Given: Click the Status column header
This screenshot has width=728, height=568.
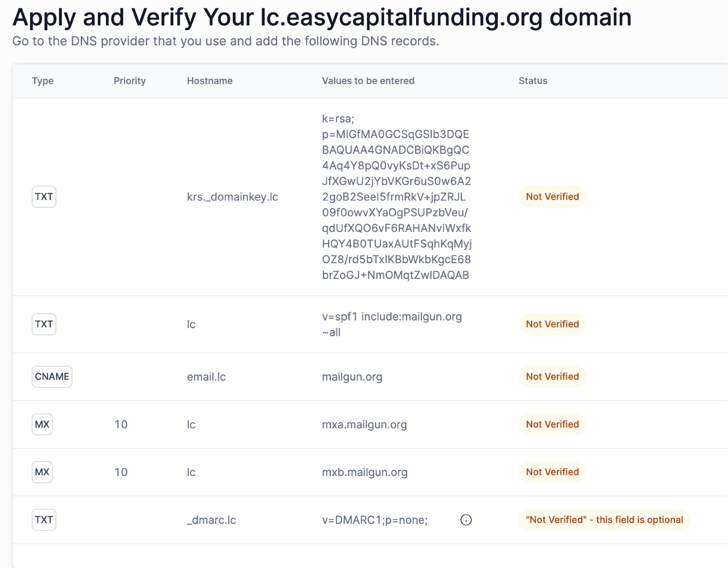Looking at the screenshot, I should [533, 81].
